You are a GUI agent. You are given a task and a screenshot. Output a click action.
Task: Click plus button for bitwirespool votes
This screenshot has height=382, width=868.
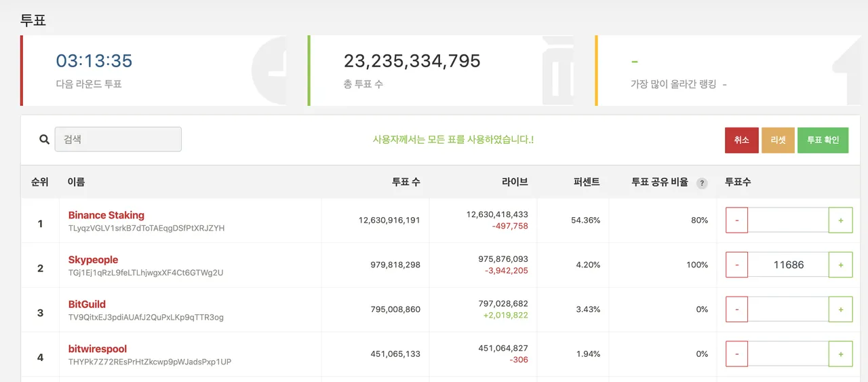pos(841,354)
